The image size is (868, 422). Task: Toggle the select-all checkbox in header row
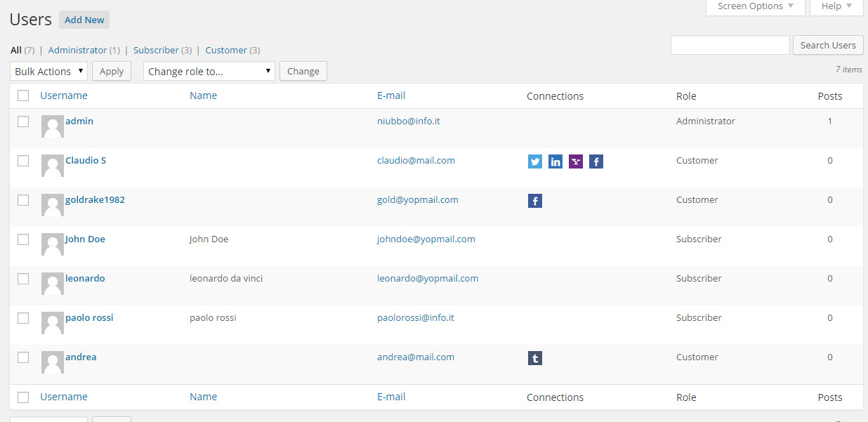[23, 96]
